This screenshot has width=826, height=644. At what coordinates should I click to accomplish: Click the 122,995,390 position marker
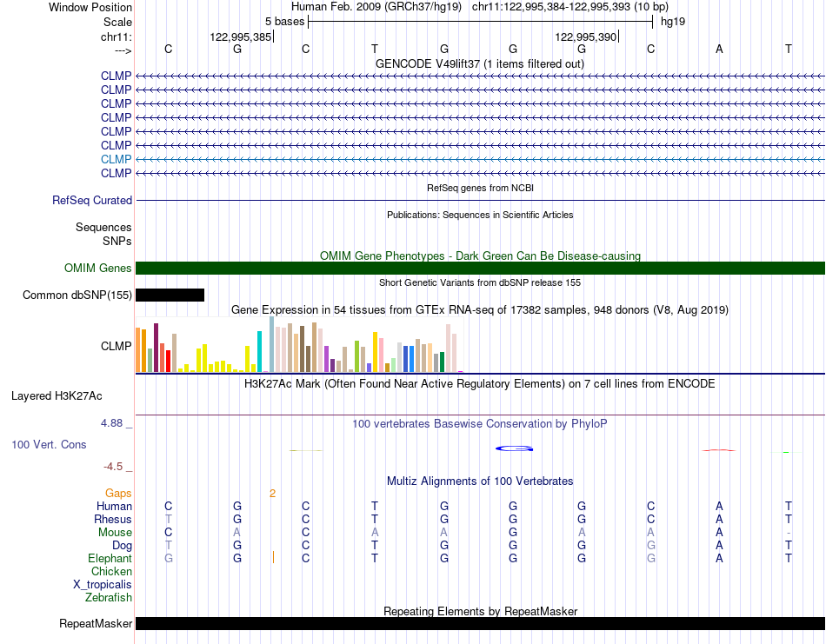click(x=585, y=37)
